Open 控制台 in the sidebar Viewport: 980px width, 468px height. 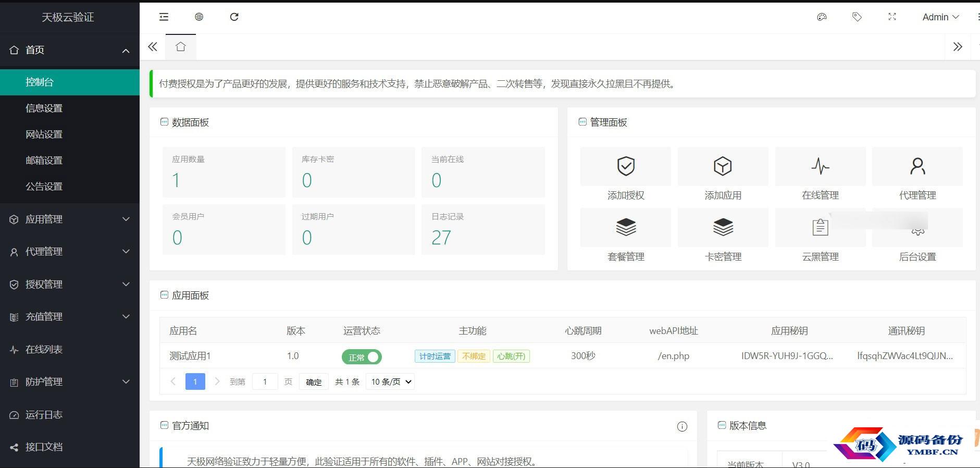[x=70, y=82]
